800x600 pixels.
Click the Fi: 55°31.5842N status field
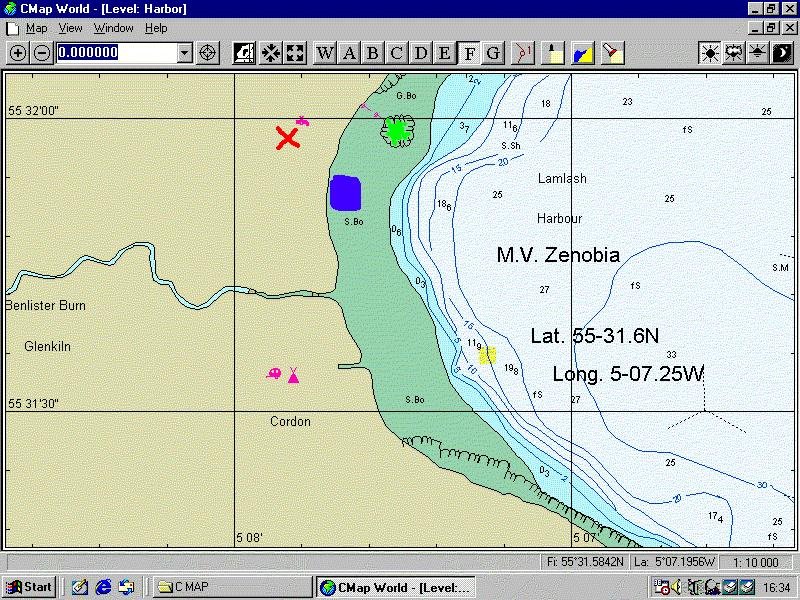(585, 562)
